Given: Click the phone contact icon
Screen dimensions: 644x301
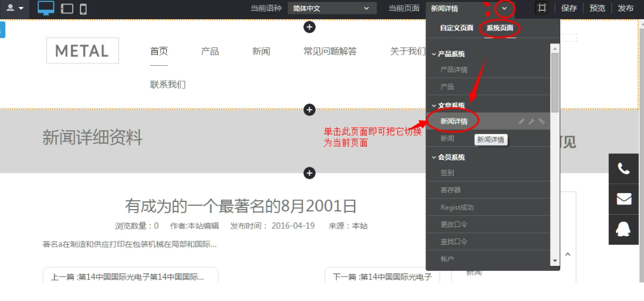Looking at the screenshot, I should point(623,169).
